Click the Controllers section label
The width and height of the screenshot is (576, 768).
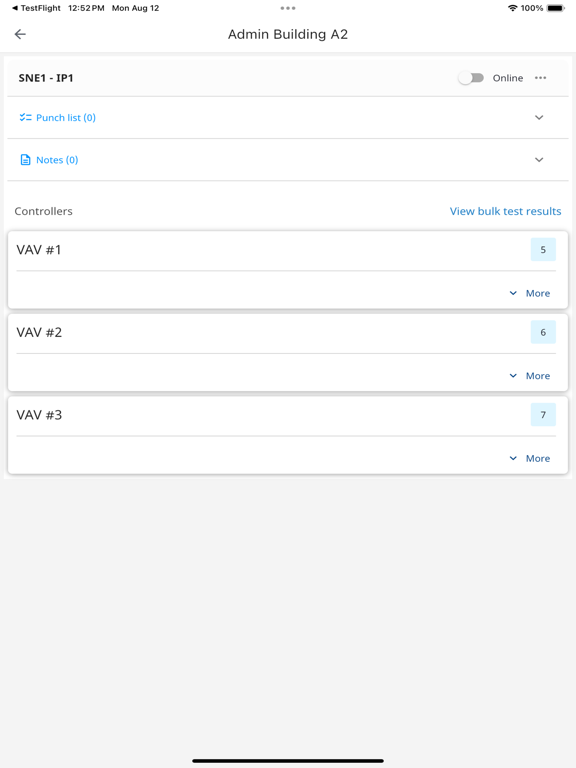(x=44, y=211)
